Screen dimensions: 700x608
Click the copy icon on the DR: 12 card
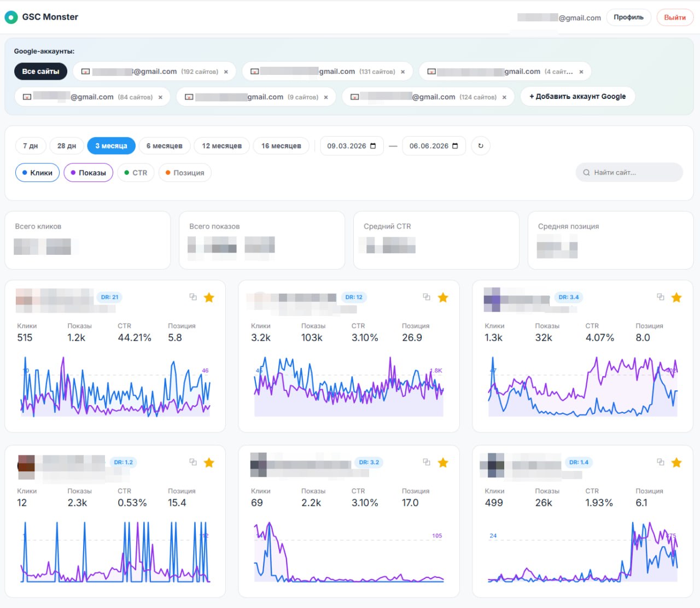427,297
